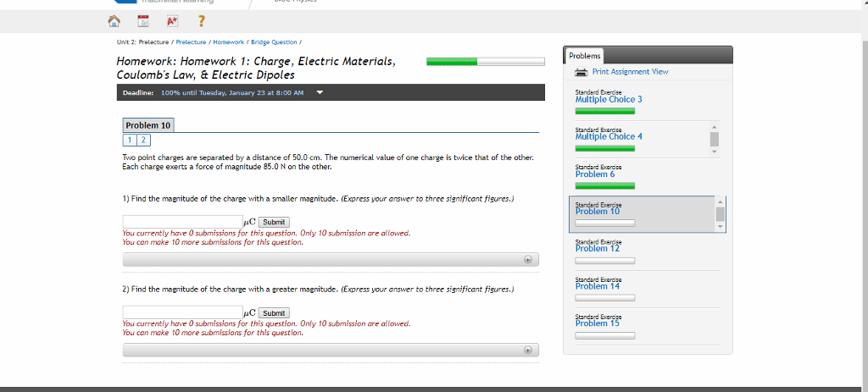The height and width of the screenshot is (392, 868).
Task: Submit the smaller magnitude charge answer
Action: [x=274, y=222]
